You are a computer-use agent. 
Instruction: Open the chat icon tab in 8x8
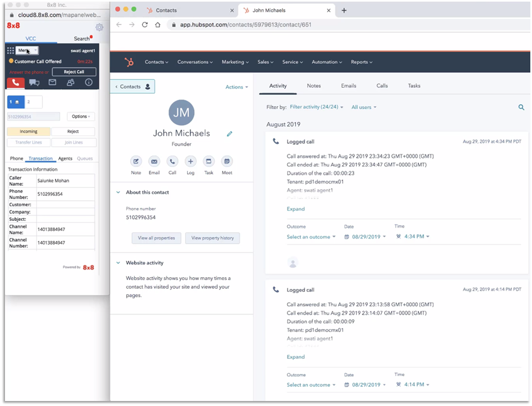(x=34, y=83)
